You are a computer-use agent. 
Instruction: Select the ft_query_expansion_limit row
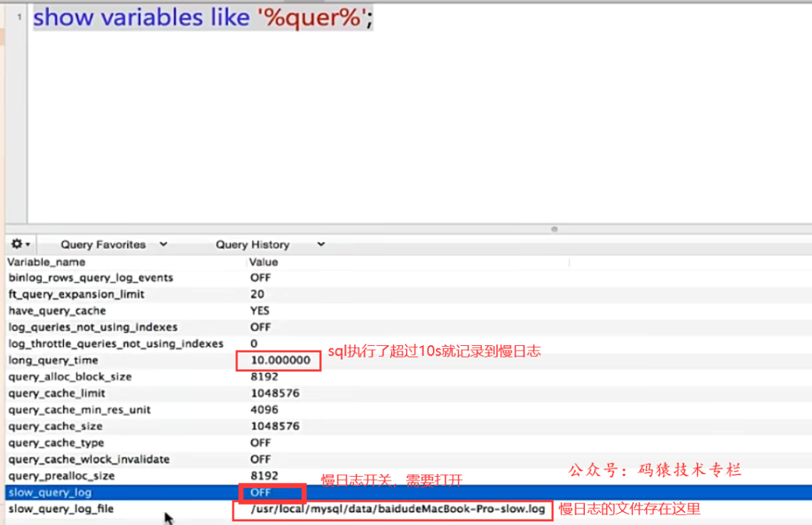tap(76, 294)
